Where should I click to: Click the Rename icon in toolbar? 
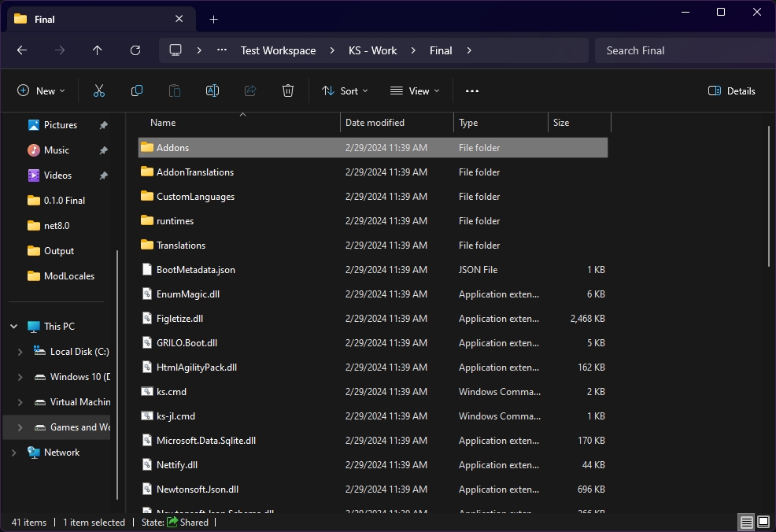coord(212,91)
